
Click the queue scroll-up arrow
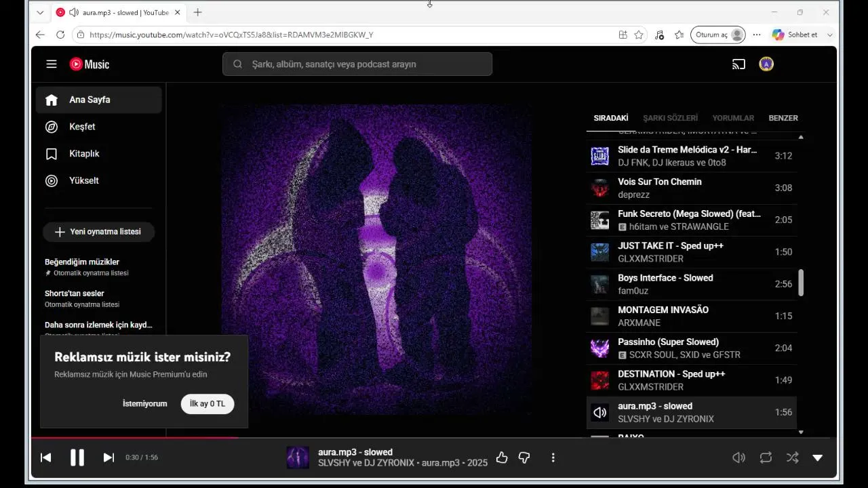click(x=801, y=138)
